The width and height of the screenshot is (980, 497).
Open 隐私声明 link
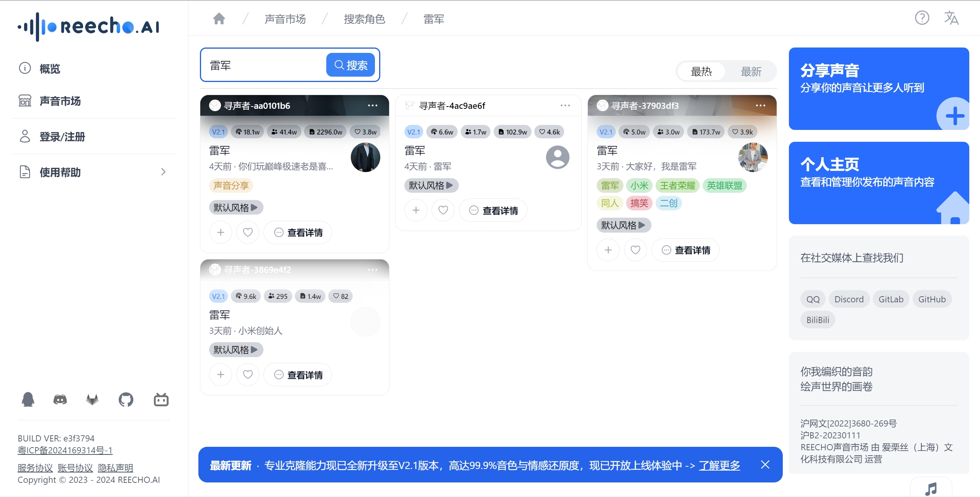(115, 467)
